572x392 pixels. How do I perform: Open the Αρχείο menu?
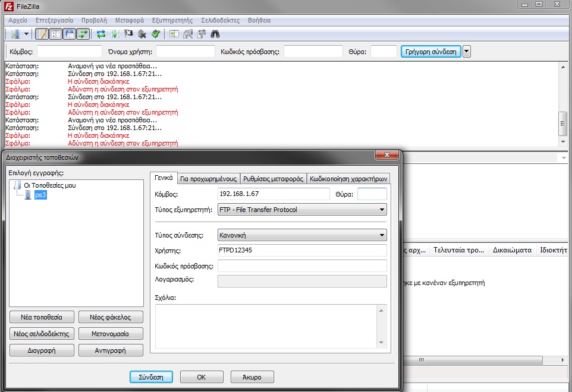(18, 20)
